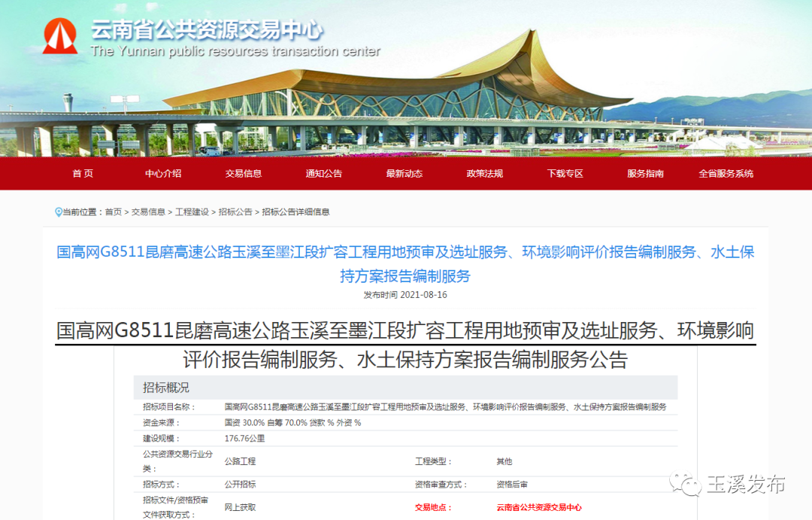Screen dimensions: 812x520
Task: Open the 中心介绍 navigation item
Action: pos(163,173)
